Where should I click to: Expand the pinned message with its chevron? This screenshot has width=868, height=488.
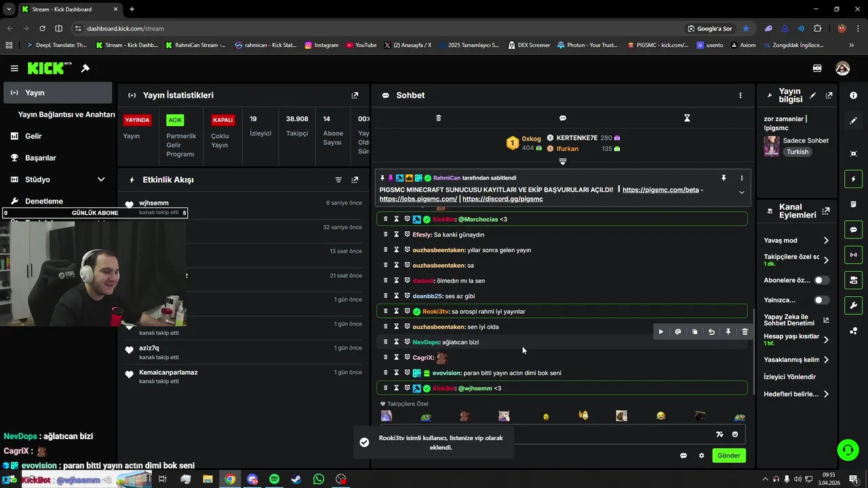[741, 192]
